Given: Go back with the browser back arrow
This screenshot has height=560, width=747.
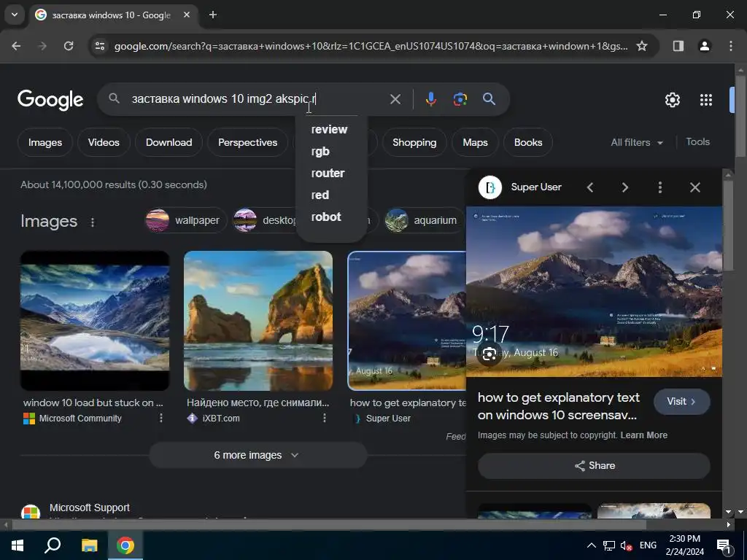Looking at the screenshot, I should (x=16, y=46).
